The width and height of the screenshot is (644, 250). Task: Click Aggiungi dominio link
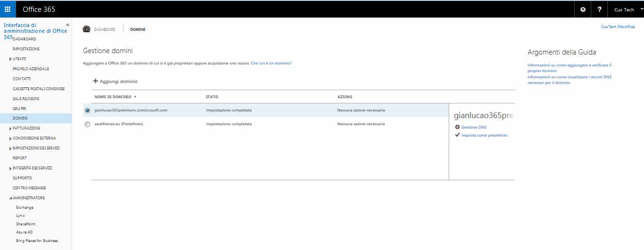pyautogui.click(x=119, y=82)
